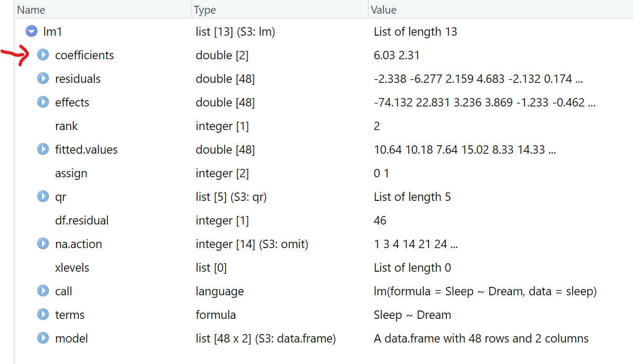Click the coefficients value 6.03 2.31

tap(396, 55)
